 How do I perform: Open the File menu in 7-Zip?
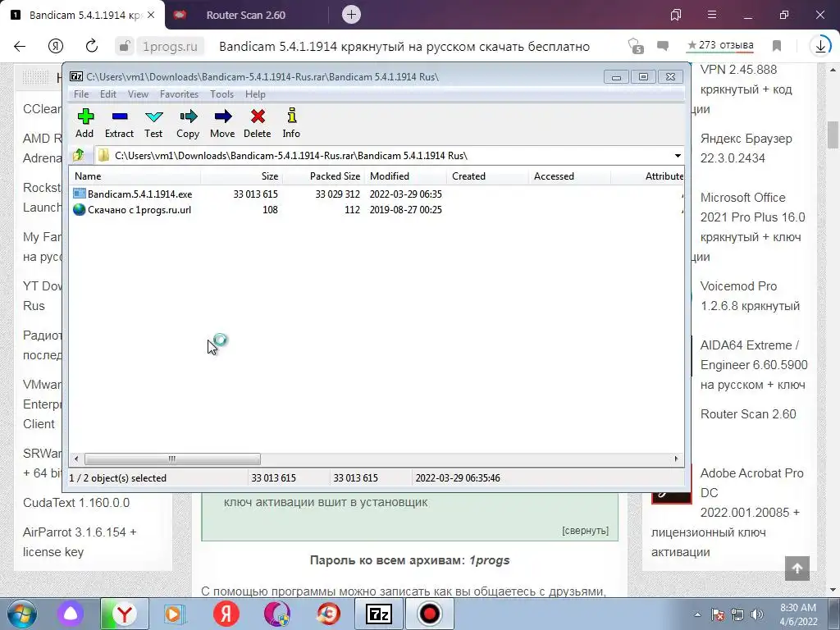click(x=81, y=94)
